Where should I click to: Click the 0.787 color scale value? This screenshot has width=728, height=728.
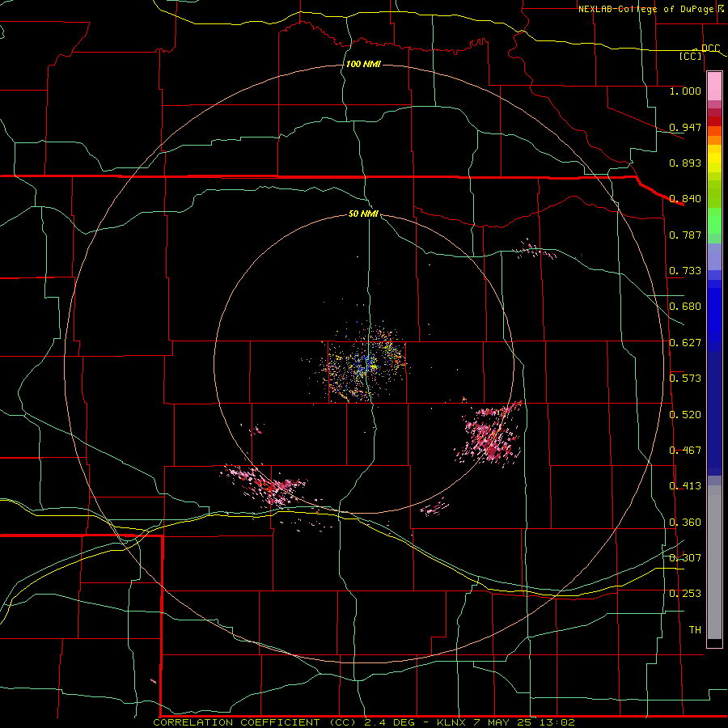pyautogui.click(x=685, y=235)
